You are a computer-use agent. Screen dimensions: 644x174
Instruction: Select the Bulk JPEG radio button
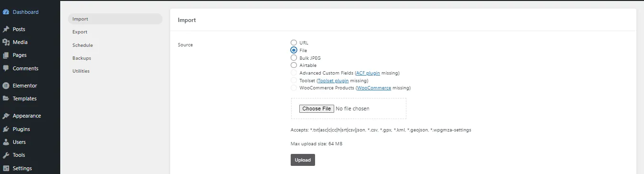point(294,58)
